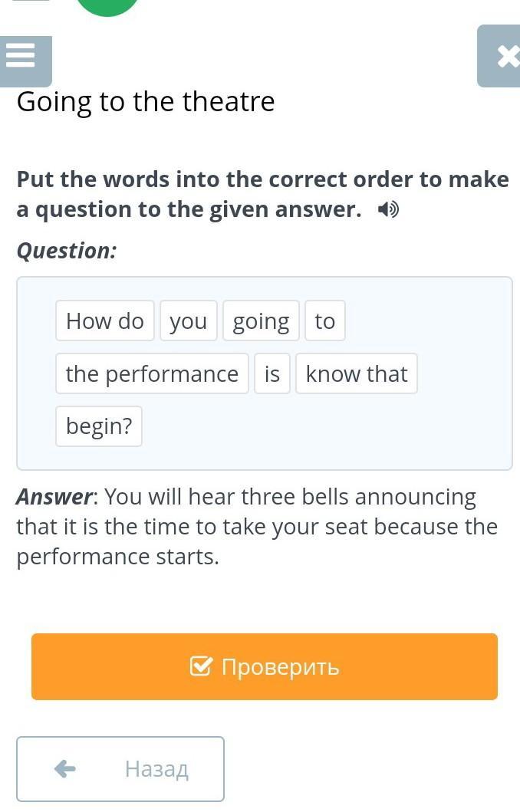
Task: Choose the 'begin?' word tile
Action: 99,426
